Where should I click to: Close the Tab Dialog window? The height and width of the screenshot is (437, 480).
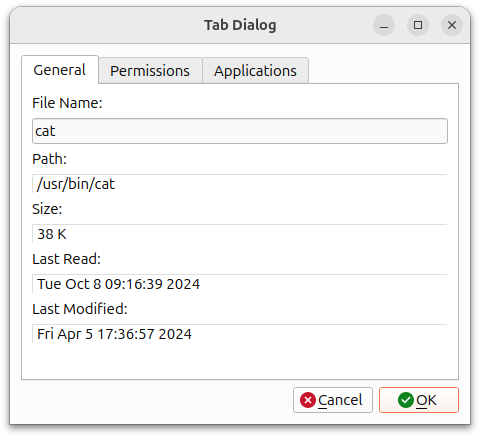coord(452,25)
